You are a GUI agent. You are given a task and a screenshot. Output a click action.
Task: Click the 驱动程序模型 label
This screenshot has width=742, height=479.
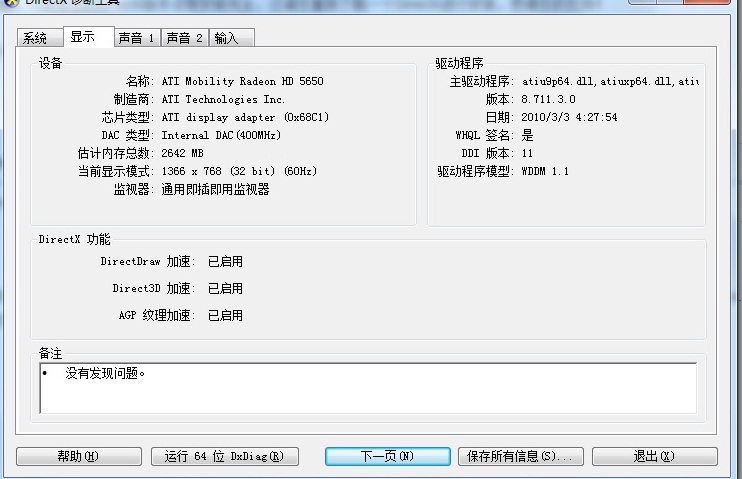pos(476,171)
